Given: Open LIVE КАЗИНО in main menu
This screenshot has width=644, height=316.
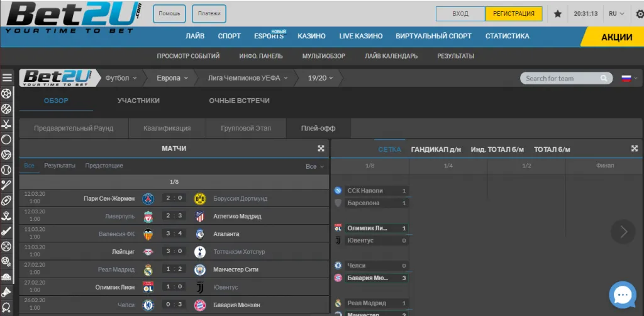Looking at the screenshot, I should click(360, 36).
